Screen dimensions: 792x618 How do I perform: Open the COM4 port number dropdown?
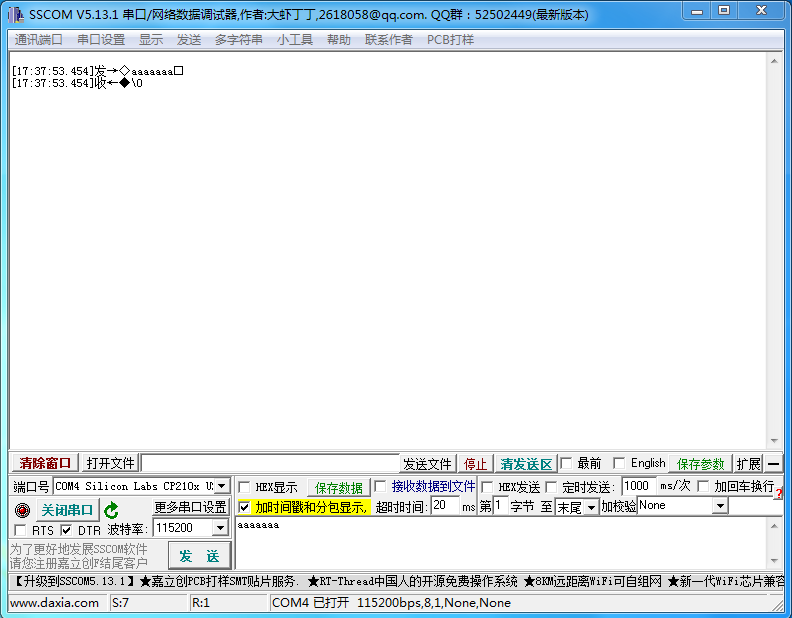point(222,486)
